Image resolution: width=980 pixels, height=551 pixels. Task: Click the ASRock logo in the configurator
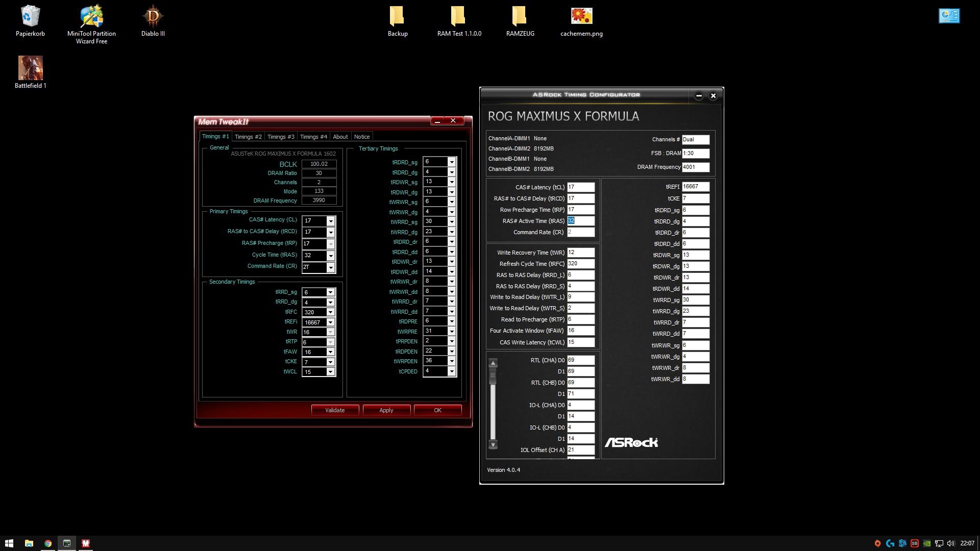pyautogui.click(x=631, y=442)
